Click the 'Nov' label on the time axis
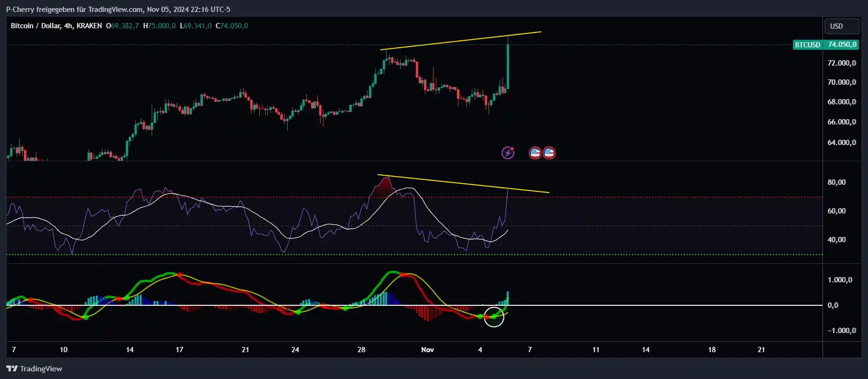Screen dimensions: 868x379 427,350
